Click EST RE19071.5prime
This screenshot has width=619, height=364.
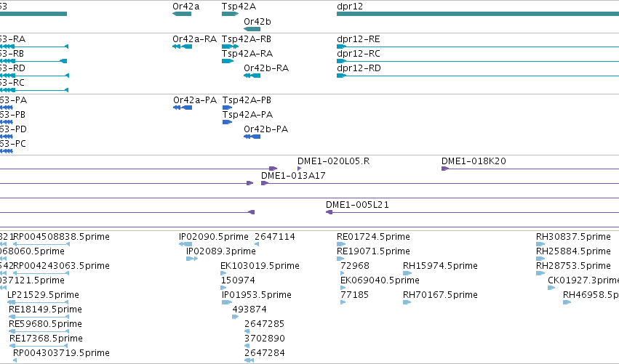tap(340, 259)
